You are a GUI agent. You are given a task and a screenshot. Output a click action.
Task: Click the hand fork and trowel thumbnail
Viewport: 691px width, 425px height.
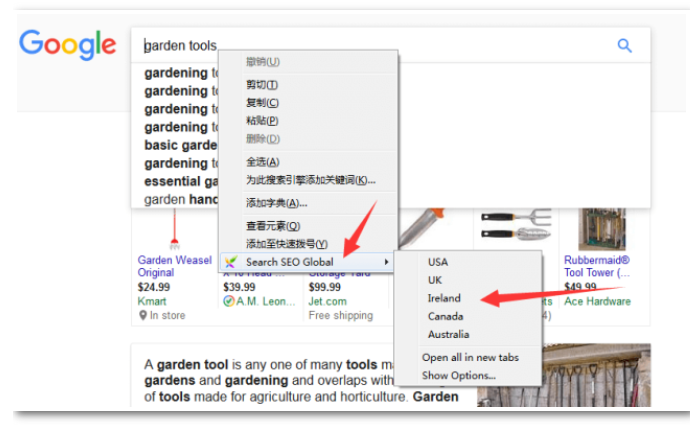pyautogui.click(x=516, y=225)
